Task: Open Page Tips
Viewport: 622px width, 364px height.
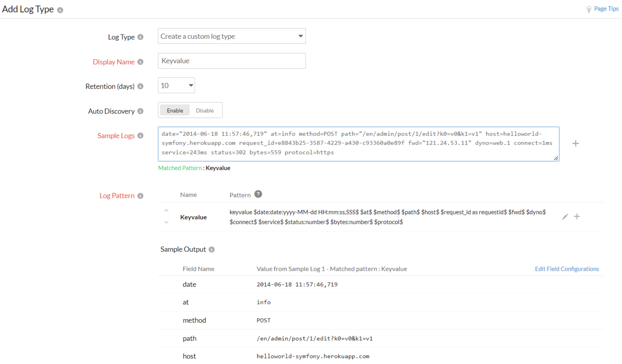Action: coord(605,9)
